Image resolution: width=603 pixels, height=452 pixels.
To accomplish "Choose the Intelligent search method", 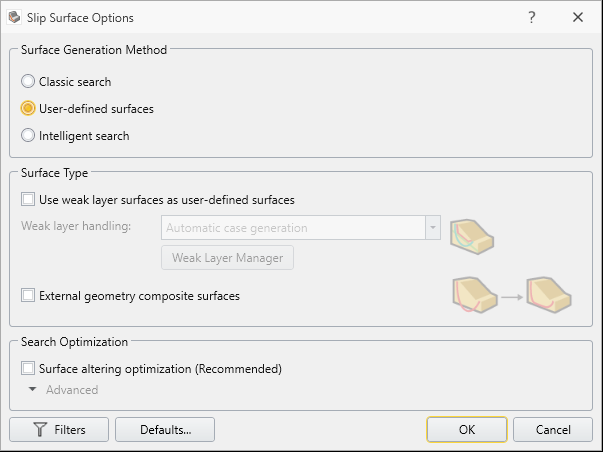I will [28, 135].
